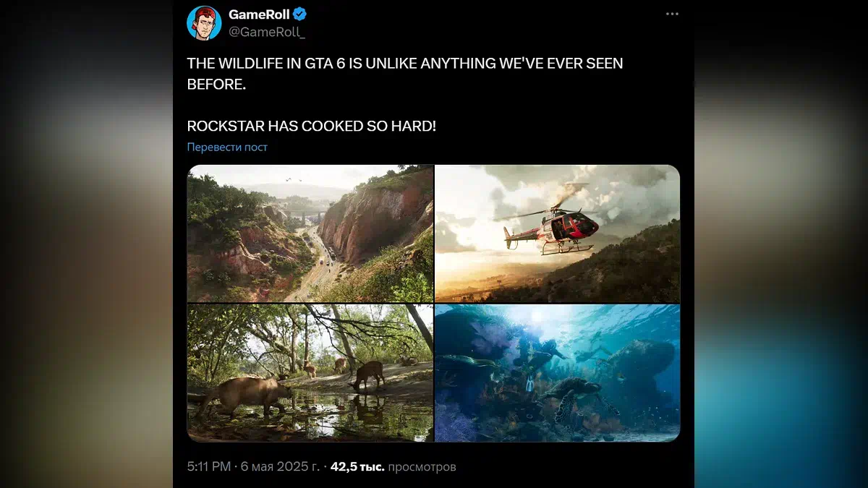This screenshot has height=488, width=868.
Task: Click the blue verified checkmark badge
Action: pos(299,14)
